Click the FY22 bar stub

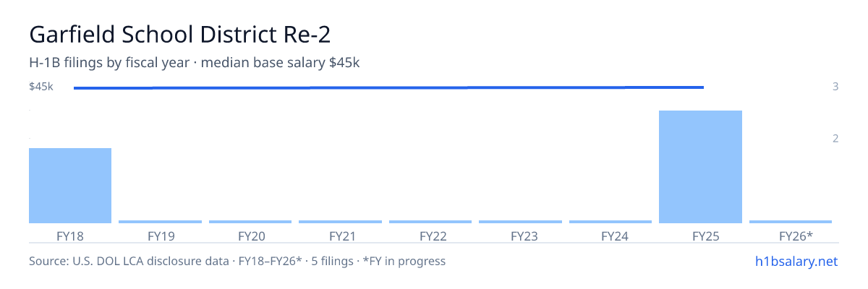click(430, 222)
